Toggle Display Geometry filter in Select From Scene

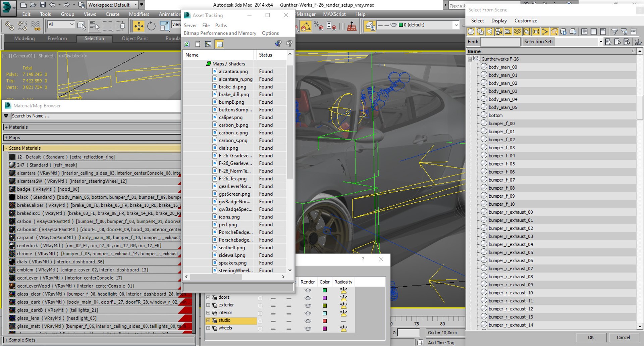point(471,32)
